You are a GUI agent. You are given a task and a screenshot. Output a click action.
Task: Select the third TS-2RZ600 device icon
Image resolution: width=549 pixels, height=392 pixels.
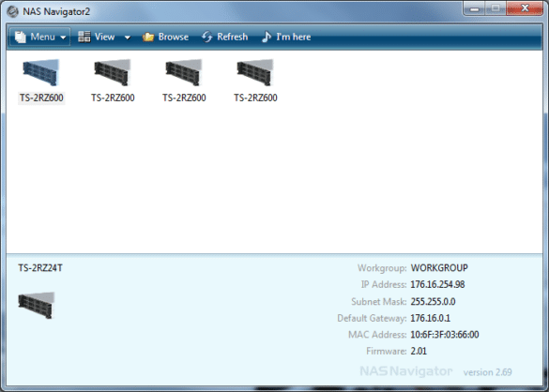(184, 72)
